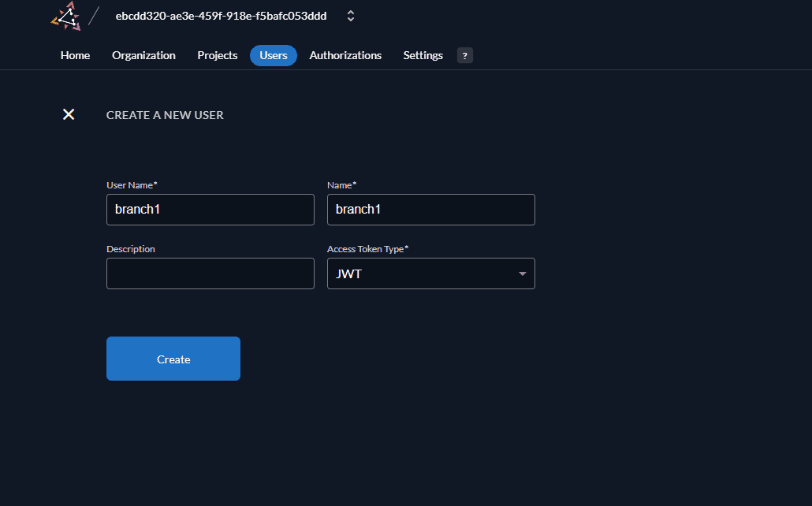Click the dropdown arrow on Access Token Type
Screen dimensions: 812x506
522,273
